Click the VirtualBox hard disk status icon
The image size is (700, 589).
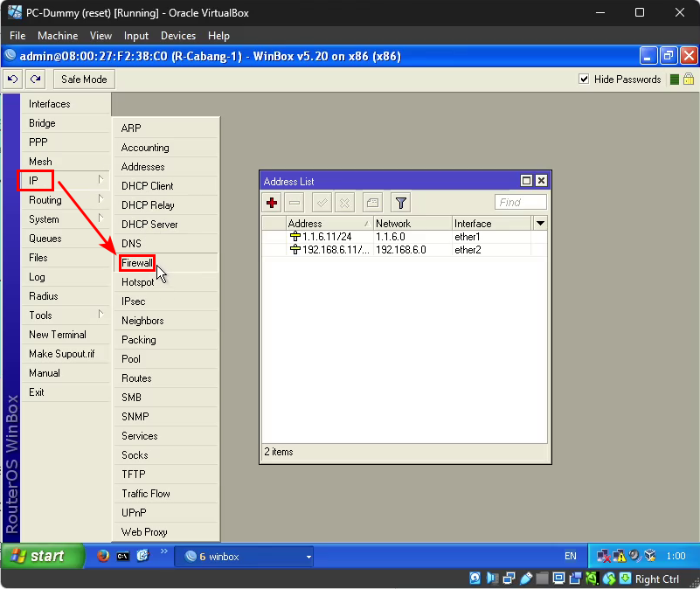(475, 579)
